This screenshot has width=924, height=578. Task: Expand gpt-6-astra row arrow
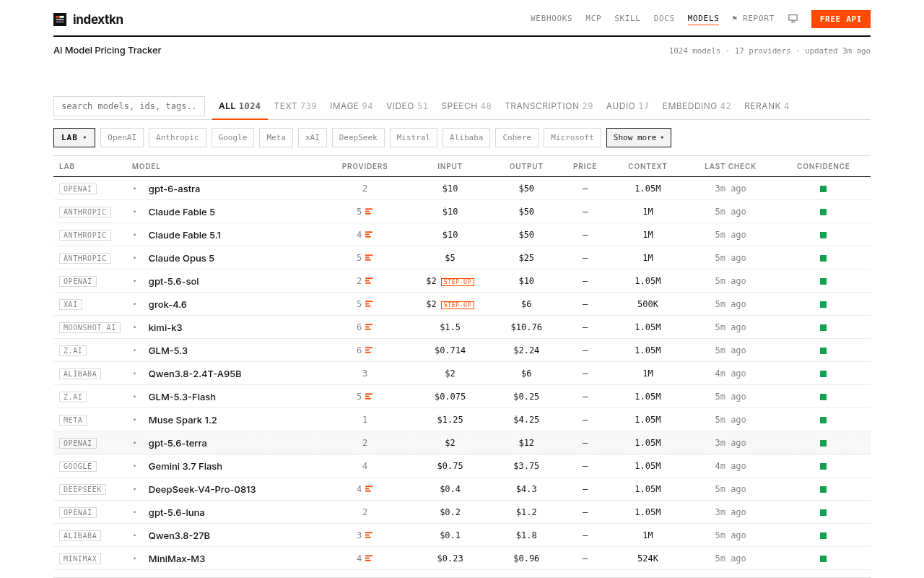135,189
